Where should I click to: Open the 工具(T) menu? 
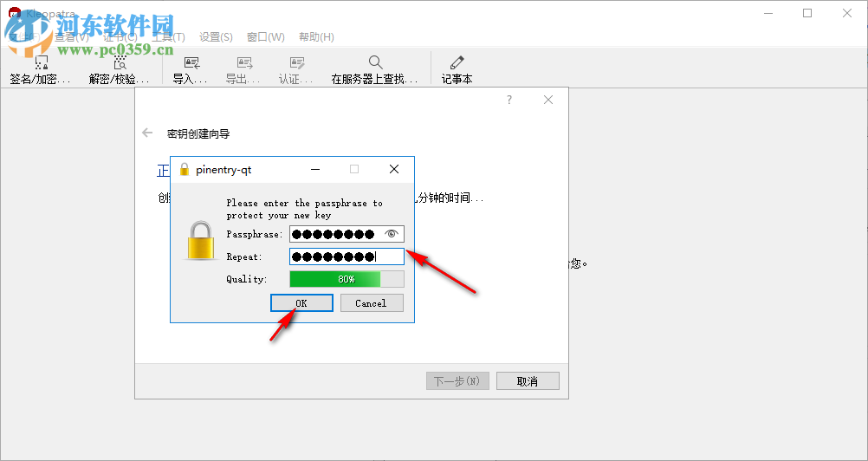point(168,37)
